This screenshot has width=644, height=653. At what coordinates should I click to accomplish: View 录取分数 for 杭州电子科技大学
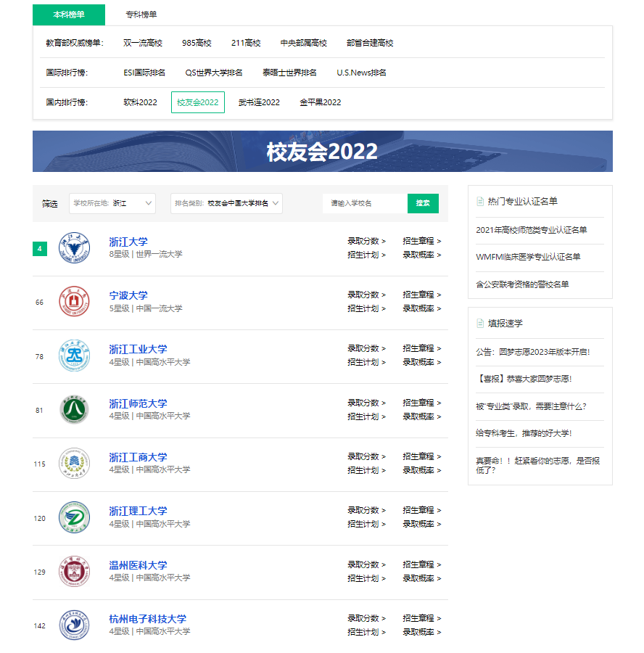tap(367, 618)
